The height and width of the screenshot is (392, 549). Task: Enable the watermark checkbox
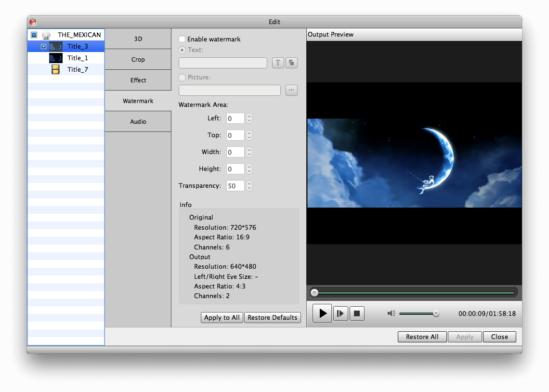tap(182, 39)
